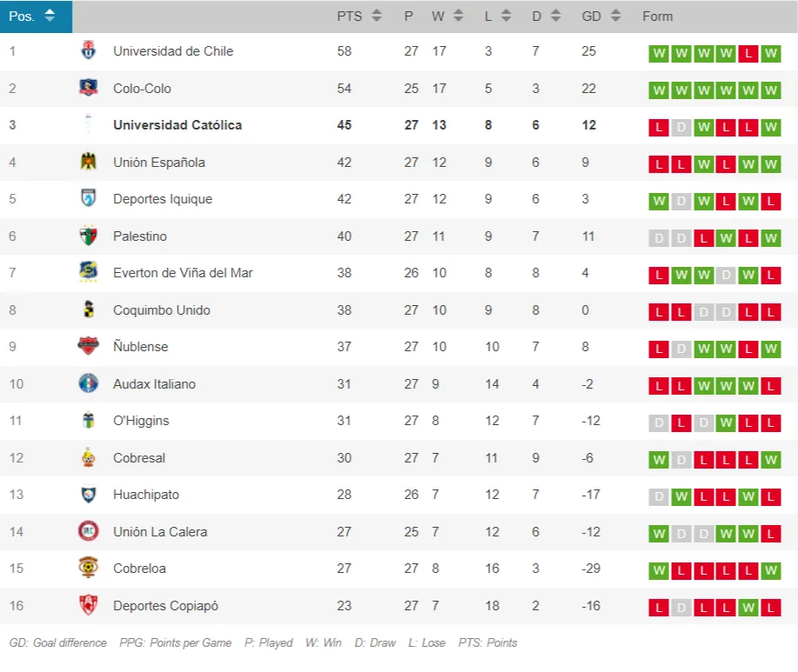
Task: Open the Universidad Católica team link
Action: [x=177, y=124]
